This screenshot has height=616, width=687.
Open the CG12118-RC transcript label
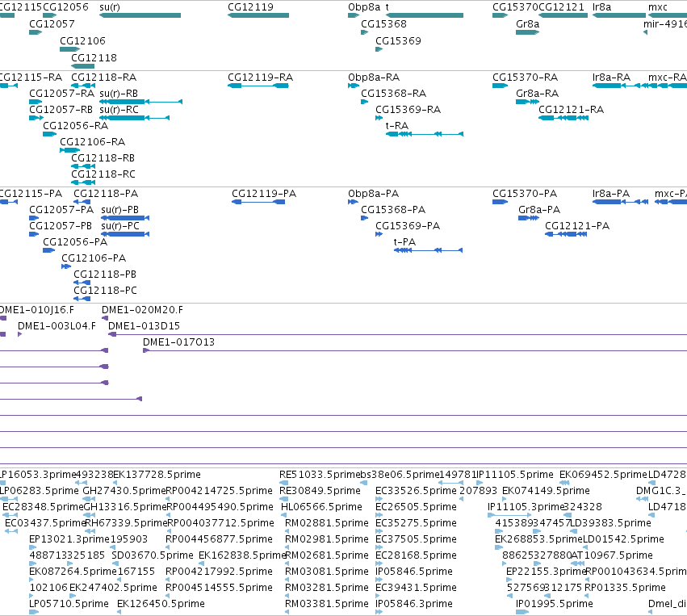click(103, 174)
